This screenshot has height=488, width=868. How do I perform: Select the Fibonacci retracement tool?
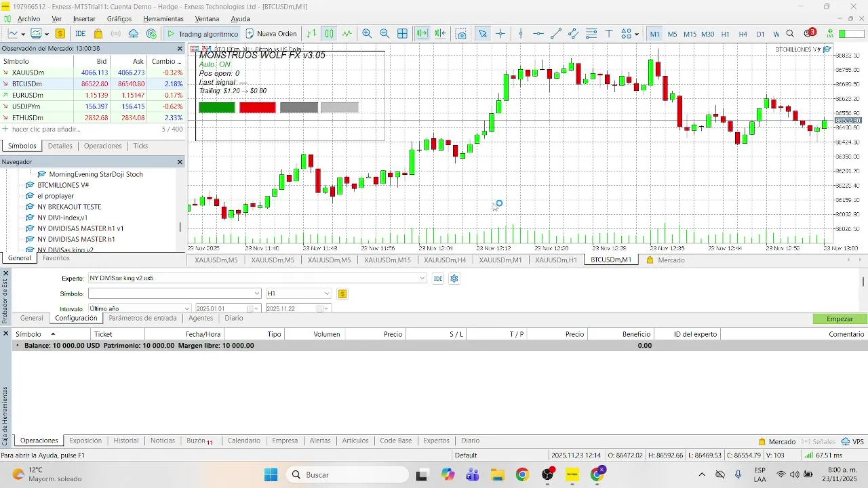pyautogui.click(x=591, y=33)
